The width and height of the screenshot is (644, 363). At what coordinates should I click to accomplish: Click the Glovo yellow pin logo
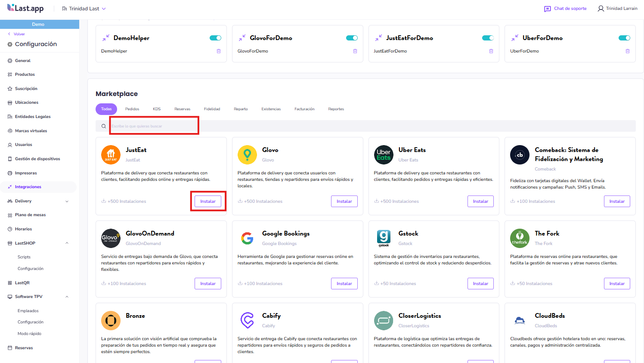tap(247, 155)
